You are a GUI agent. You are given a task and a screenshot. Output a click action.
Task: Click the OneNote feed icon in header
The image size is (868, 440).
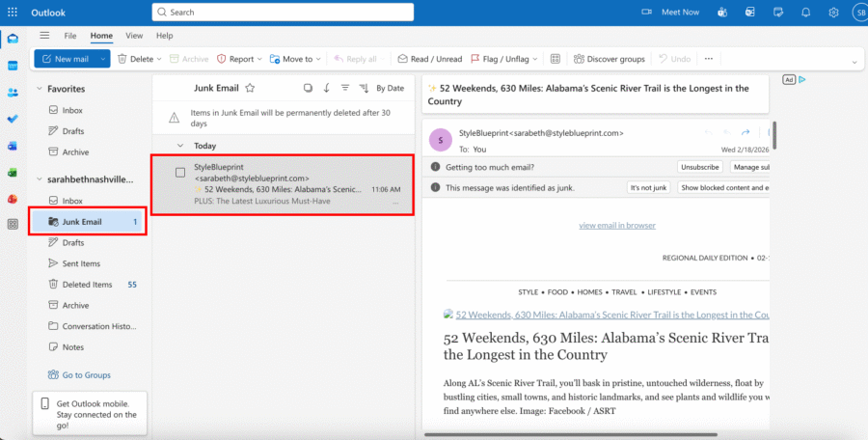[x=750, y=13]
